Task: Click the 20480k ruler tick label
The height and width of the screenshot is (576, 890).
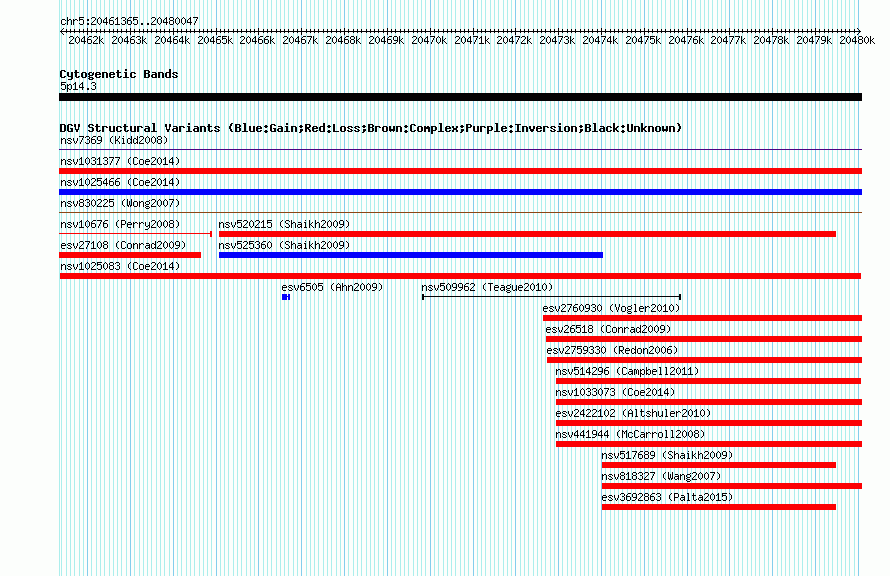Action: [857, 40]
